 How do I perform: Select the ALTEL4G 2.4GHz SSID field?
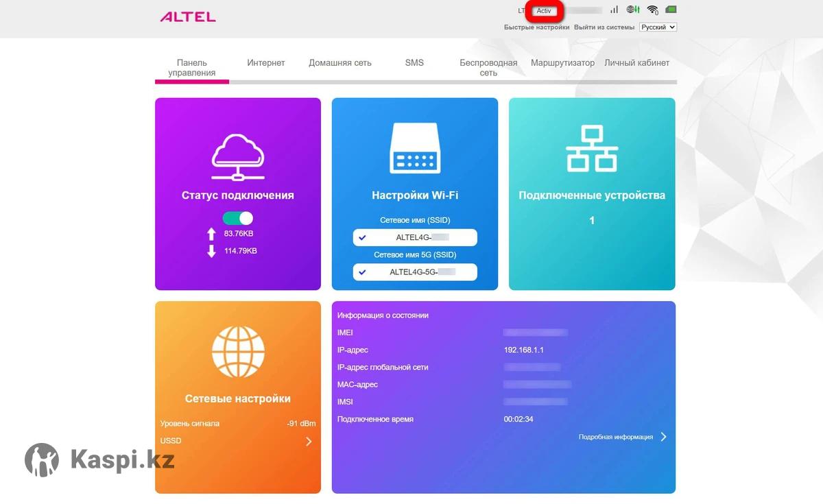pos(415,237)
